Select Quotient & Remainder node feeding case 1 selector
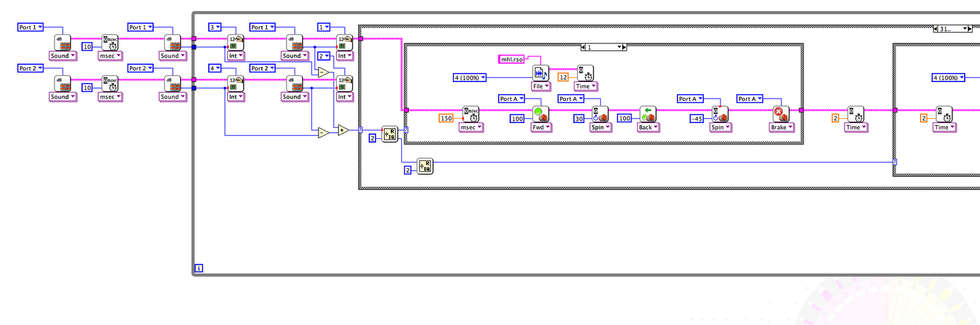 [x=390, y=134]
